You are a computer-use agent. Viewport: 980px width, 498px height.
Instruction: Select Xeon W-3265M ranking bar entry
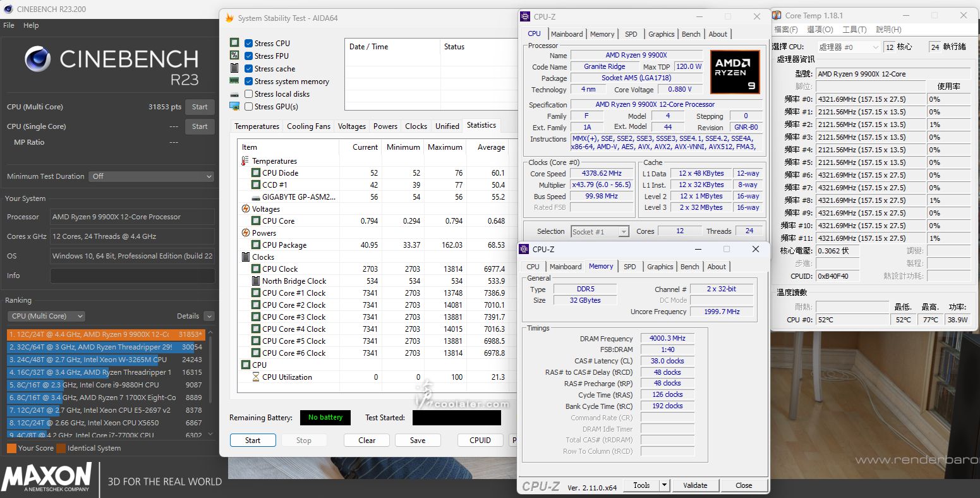(106, 360)
